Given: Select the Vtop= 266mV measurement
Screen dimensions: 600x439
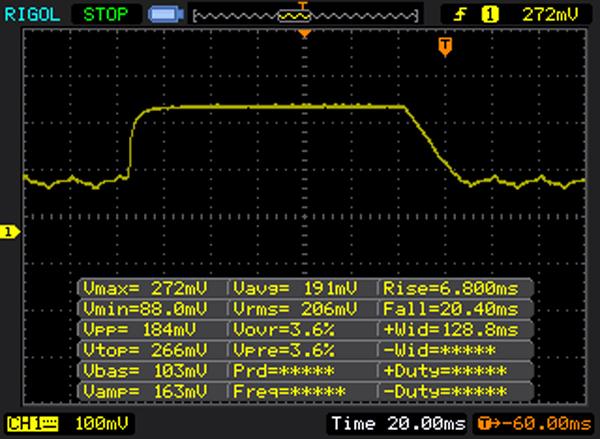Looking at the screenshot, I should [x=152, y=350].
